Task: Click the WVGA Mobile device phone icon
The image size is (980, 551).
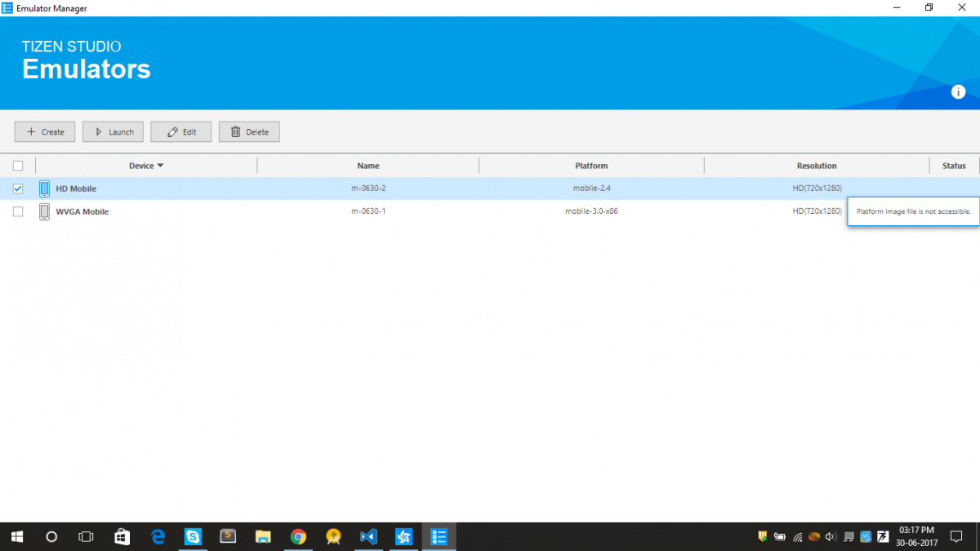Action: coord(44,211)
